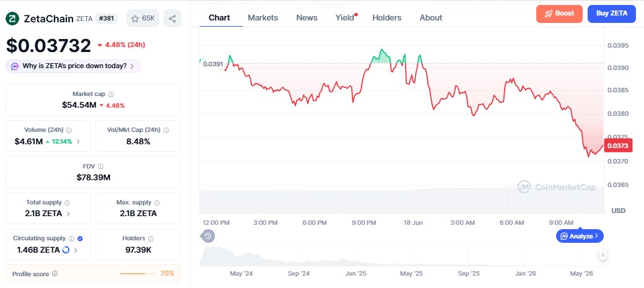Click the $0.03732 price text

(x=48, y=45)
